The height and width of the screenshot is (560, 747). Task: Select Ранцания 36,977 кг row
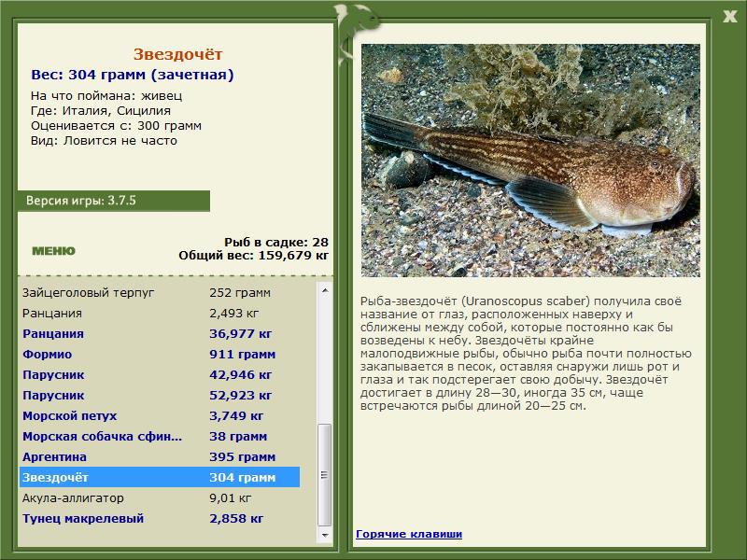160,333
